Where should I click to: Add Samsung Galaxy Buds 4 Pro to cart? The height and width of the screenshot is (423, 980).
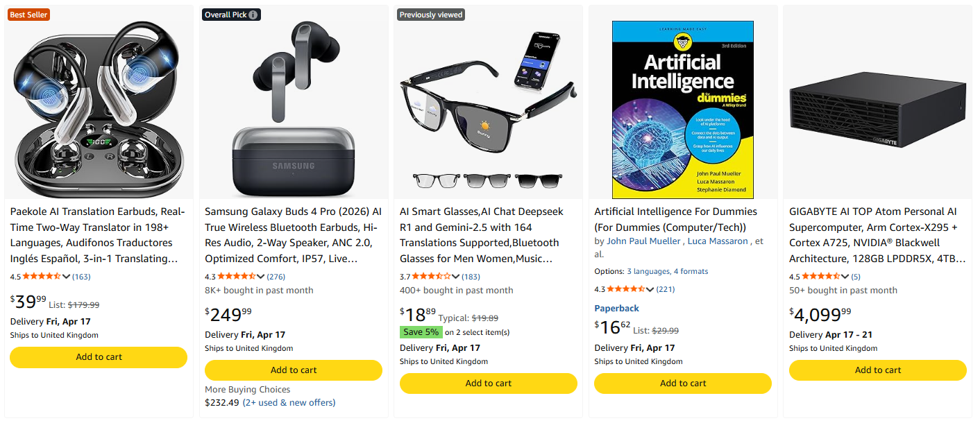[294, 370]
